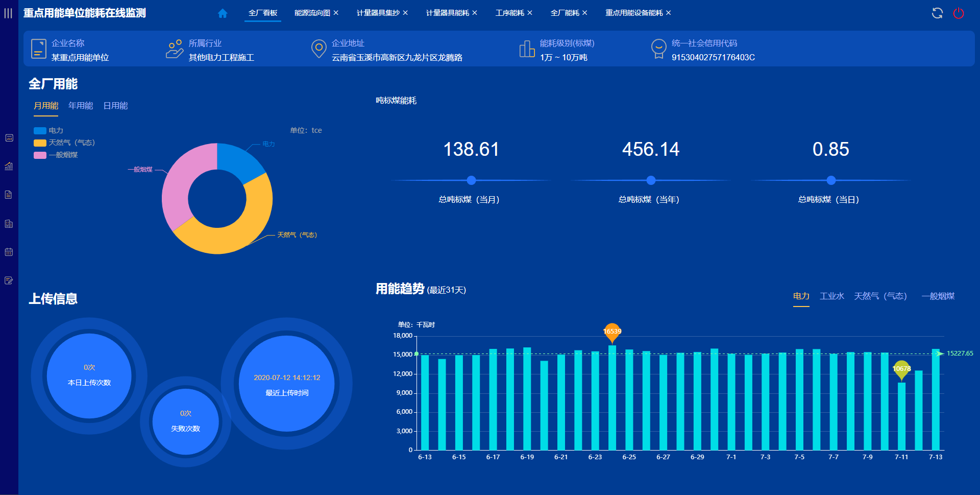Close the 工序能耗 tab
Screen dimensions: 980x495
click(x=530, y=13)
